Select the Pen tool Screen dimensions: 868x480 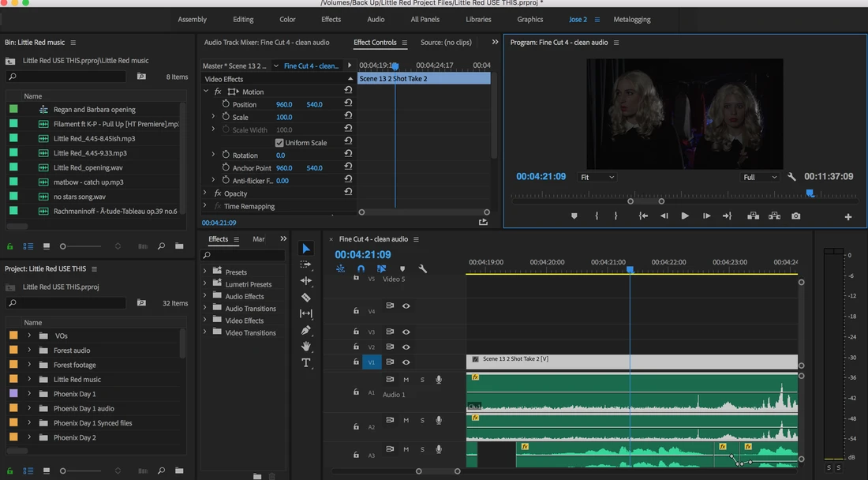click(305, 330)
